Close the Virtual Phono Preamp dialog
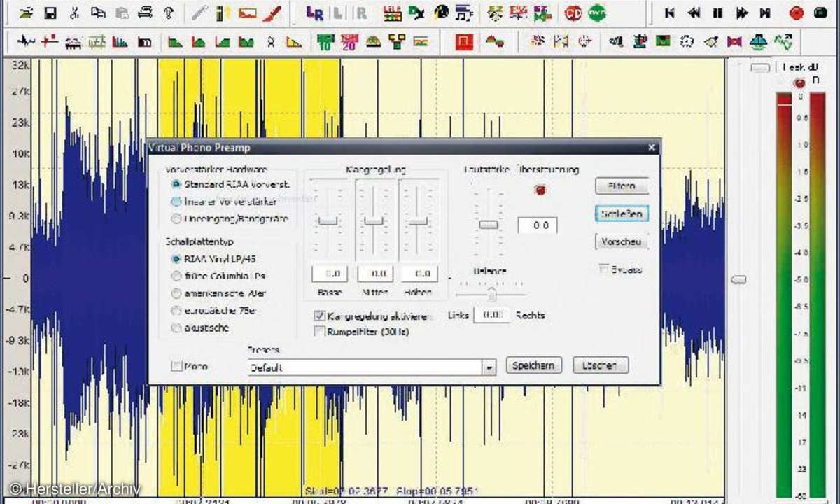Viewport: 840px width, 504px height. 651,148
